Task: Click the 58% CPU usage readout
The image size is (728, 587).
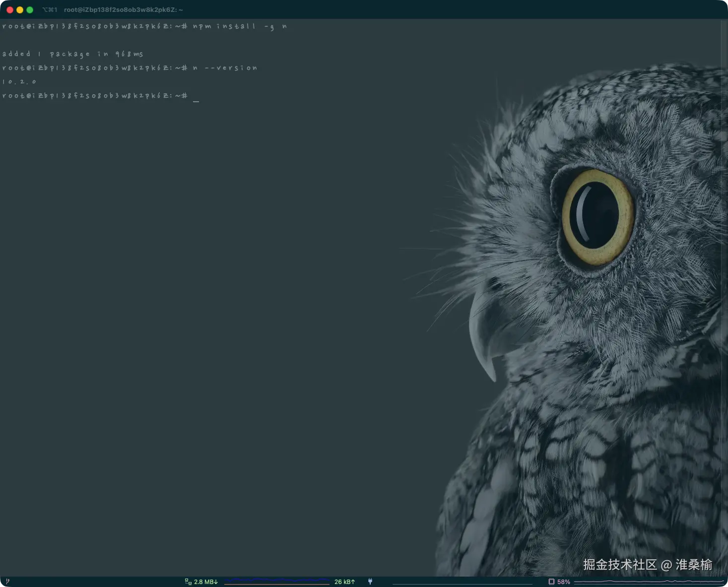Action: (564, 582)
